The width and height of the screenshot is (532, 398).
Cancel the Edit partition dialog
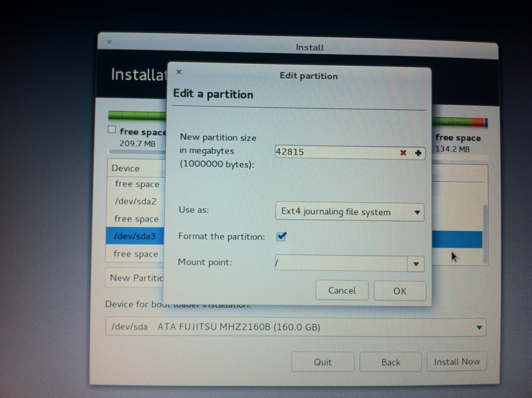pyautogui.click(x=342, y=291)
